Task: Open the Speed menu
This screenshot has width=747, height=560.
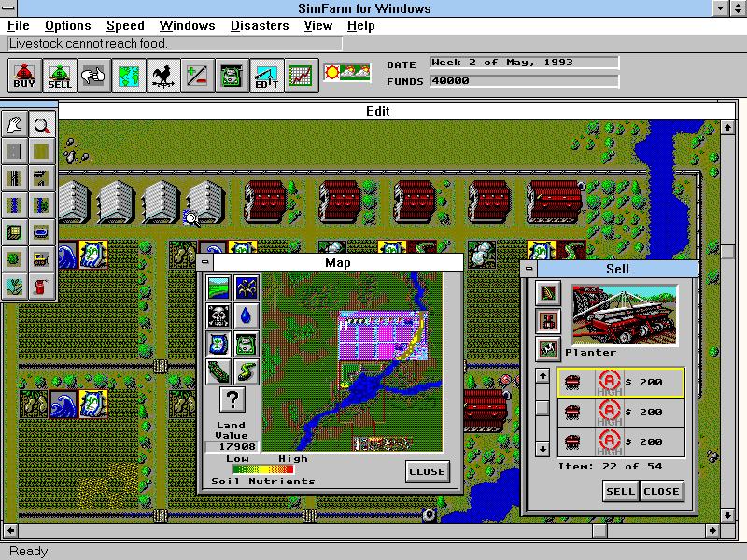Action: (125, 26)
